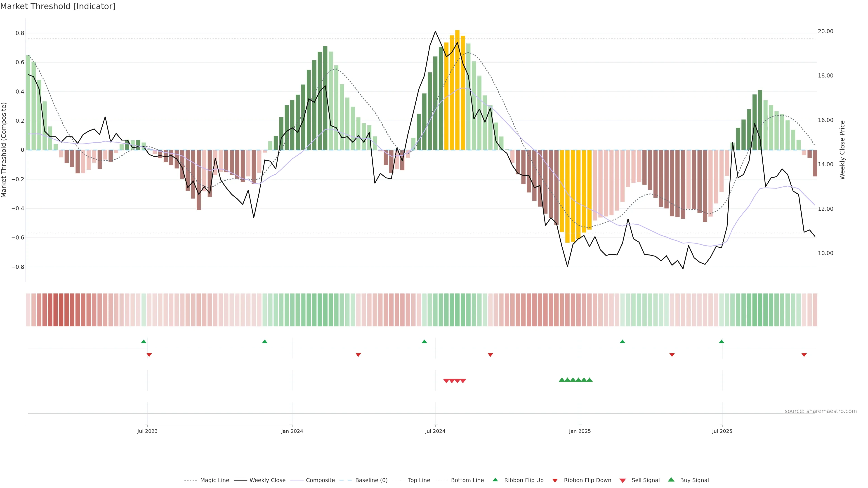Click the Jan 2024 x-axis label
Image resolution: width=868 pixels, height=488 pixels.
click(292, 431)
